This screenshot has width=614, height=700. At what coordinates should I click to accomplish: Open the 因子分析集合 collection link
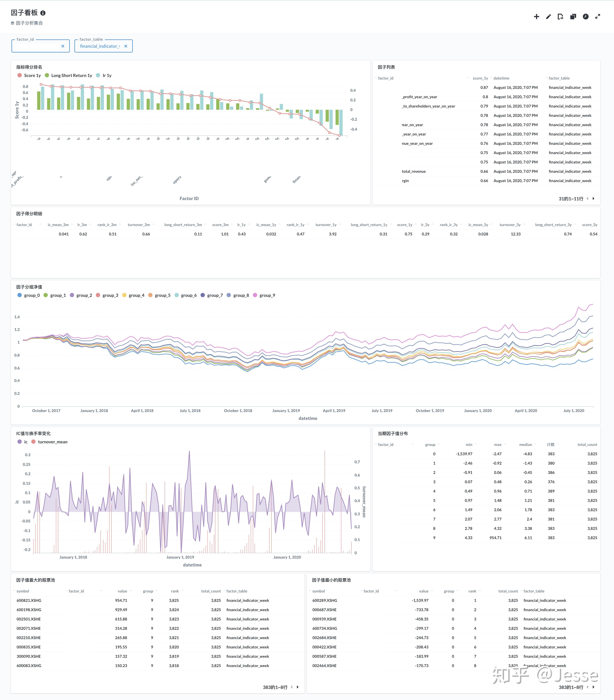click(29, 23)
